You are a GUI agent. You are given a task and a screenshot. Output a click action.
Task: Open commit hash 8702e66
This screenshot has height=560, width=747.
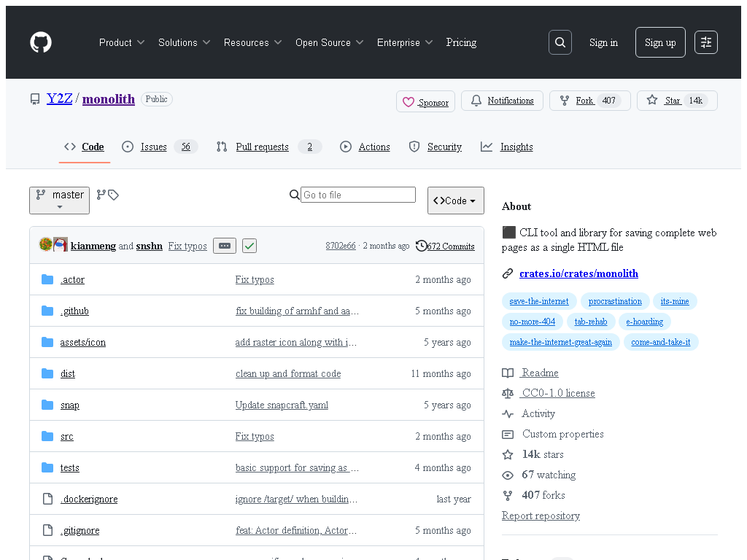[341, 246]
